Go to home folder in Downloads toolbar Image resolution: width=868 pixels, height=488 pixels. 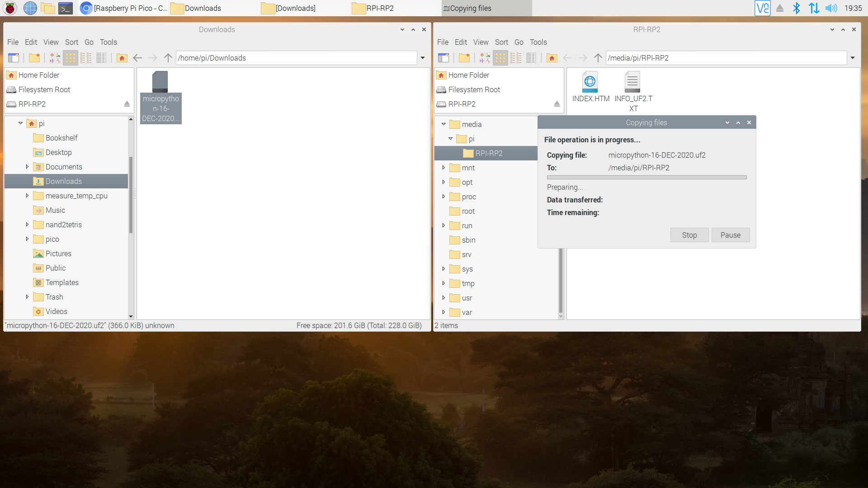pos(122,58)
